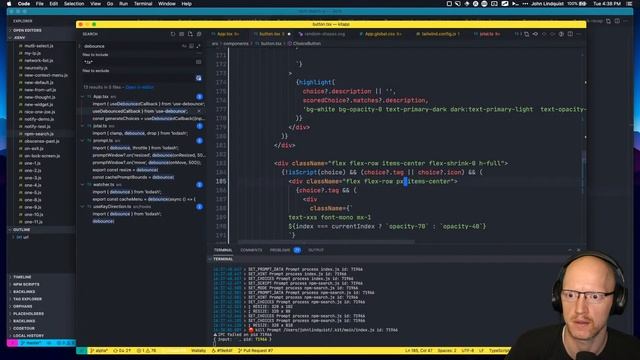Click the alpha branch status bar item
The image size is (640, 360).
99,351
